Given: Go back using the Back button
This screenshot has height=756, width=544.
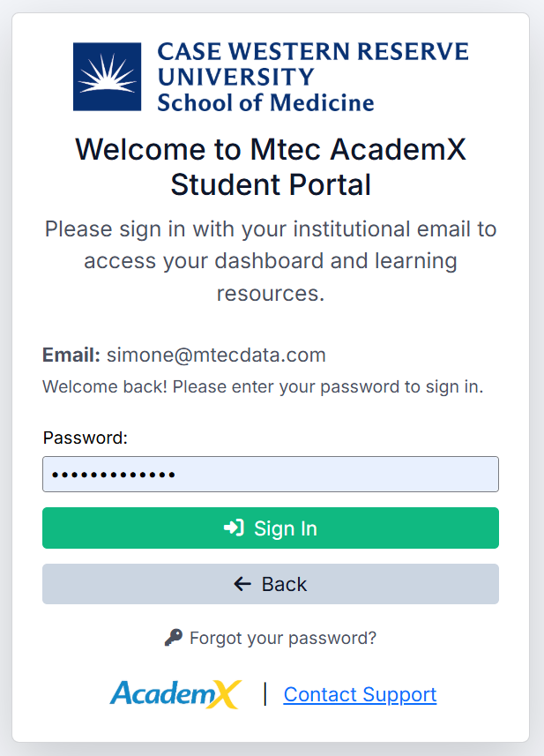Looking at the screenshot, I should pyautogui.click(x=271, y=584).
